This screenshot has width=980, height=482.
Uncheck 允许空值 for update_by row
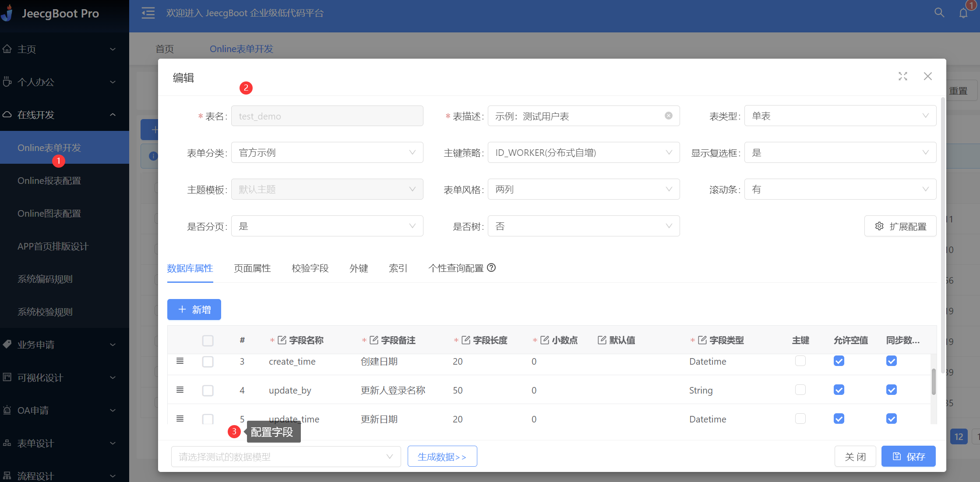839,390
